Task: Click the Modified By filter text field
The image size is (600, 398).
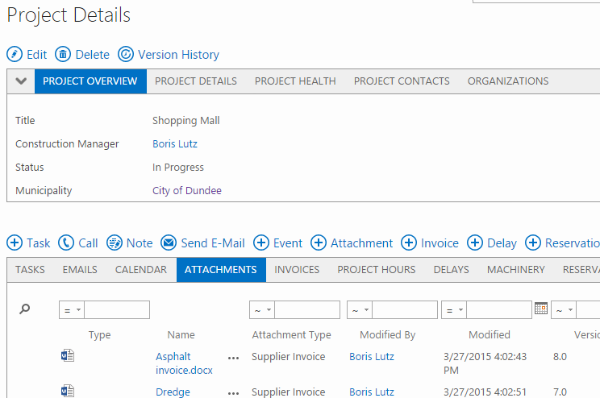Action: click(x=405, y=310)
